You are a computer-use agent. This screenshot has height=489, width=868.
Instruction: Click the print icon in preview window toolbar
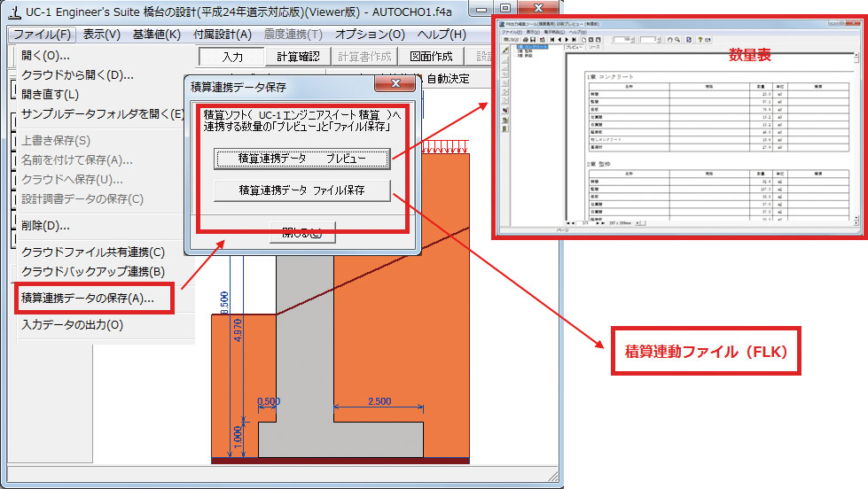coord(526,40)
